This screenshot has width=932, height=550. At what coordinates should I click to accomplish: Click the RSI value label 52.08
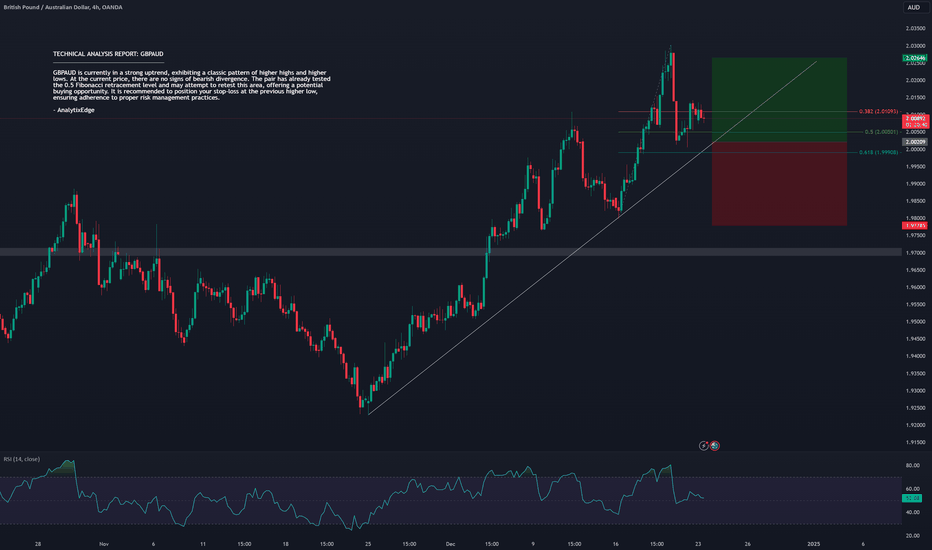point(912,498)
